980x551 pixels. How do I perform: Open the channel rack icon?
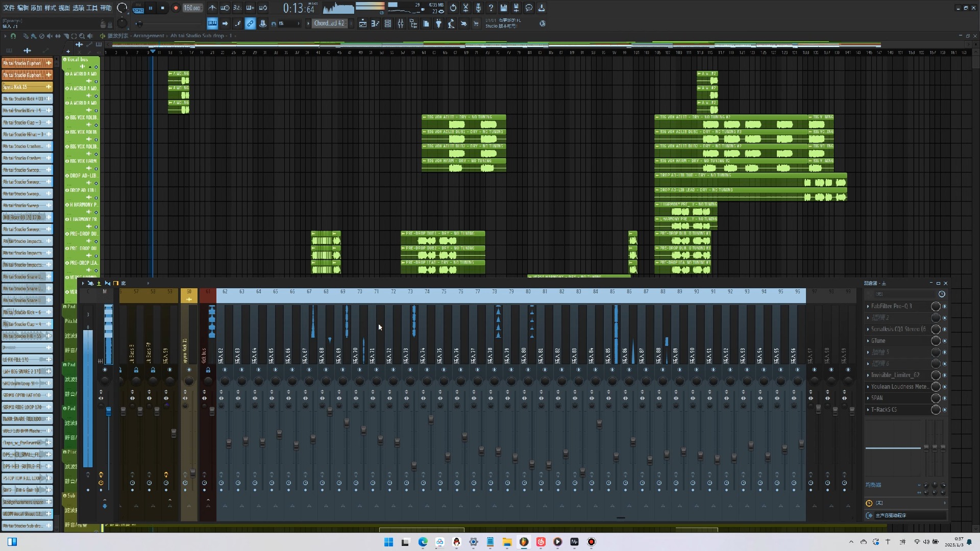(388, 23)
